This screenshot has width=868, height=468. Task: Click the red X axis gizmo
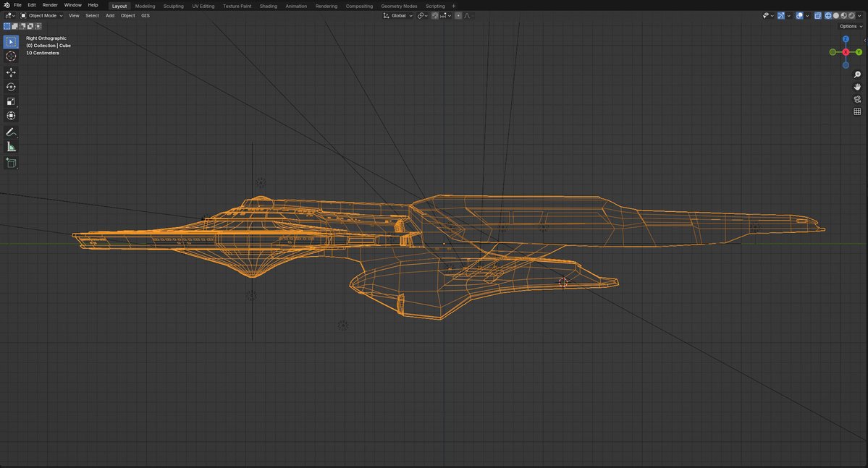[x=846, y=52]
